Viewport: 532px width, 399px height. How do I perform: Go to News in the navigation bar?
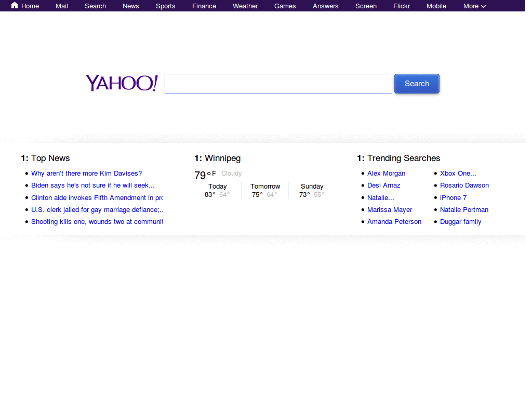click(130, 6)
